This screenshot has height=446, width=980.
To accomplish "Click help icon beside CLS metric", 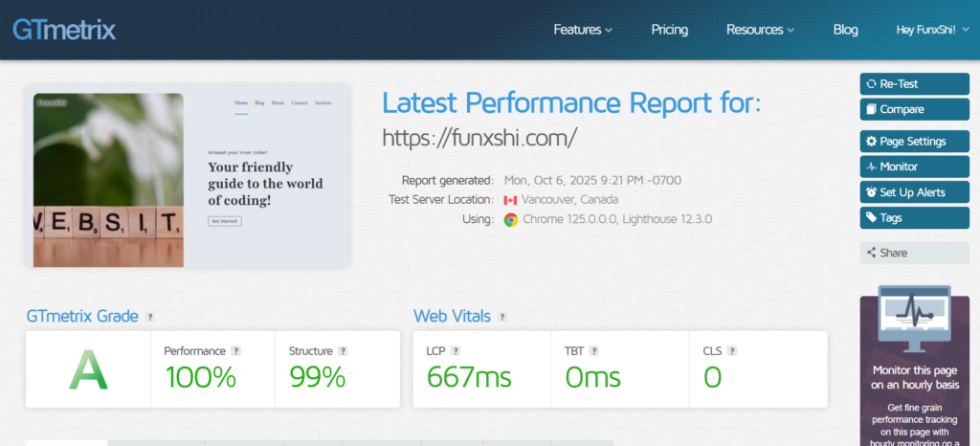I will 731,351.
